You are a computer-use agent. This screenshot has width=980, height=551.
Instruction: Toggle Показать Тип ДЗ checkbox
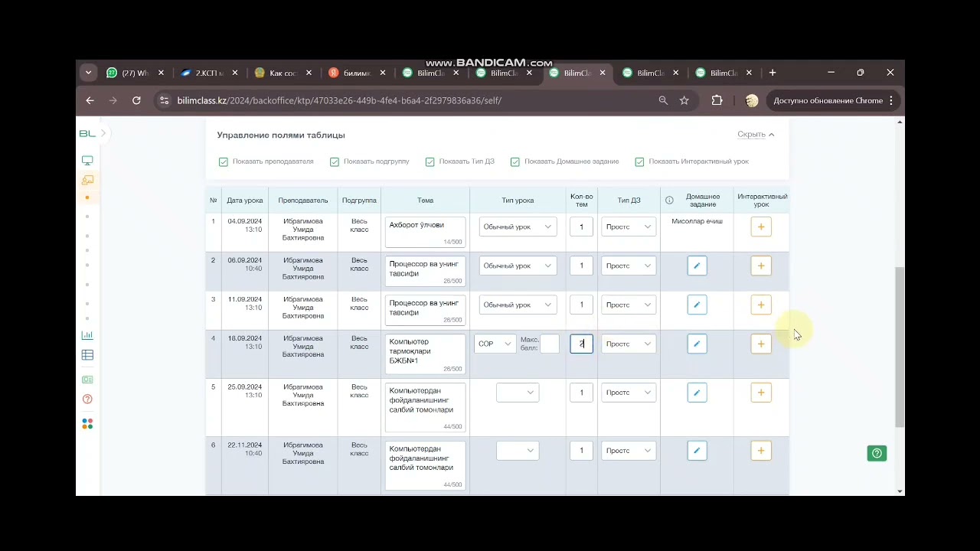point(430,161)
